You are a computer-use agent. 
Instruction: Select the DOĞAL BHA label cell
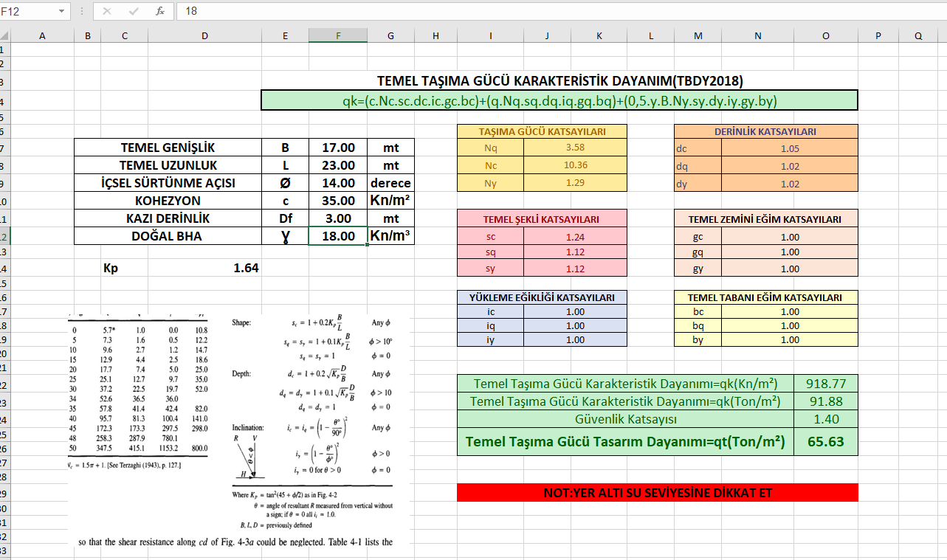168,236
